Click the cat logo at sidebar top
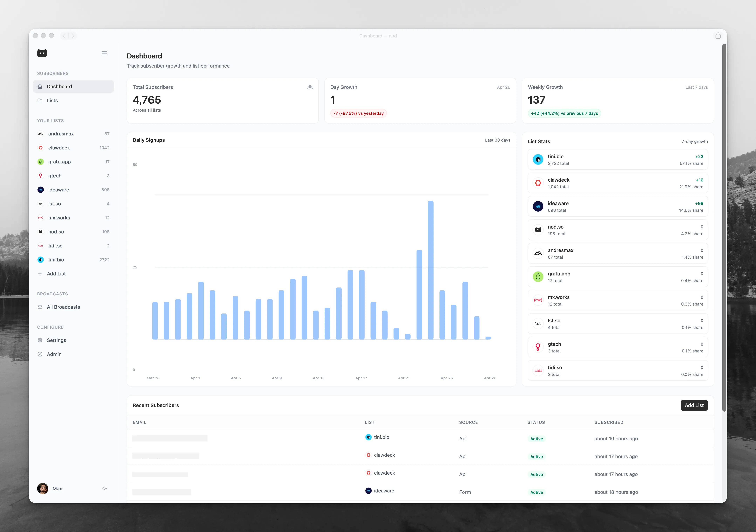This screenshot has width=756, height=532. [42, 53]
